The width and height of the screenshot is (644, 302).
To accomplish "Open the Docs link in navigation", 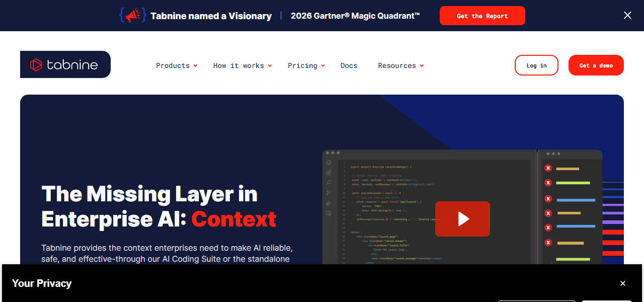I will (349, 65).
